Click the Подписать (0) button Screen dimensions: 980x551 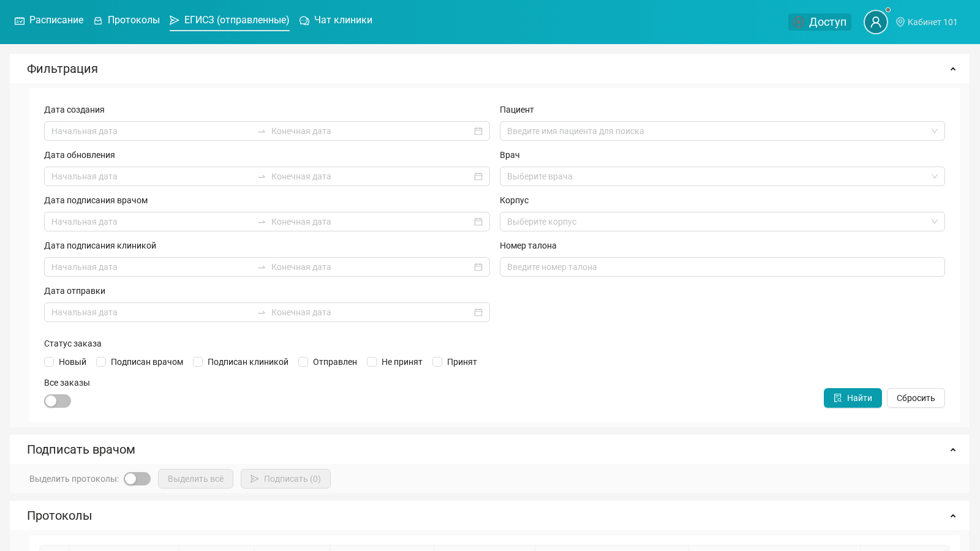click(285, 479)
